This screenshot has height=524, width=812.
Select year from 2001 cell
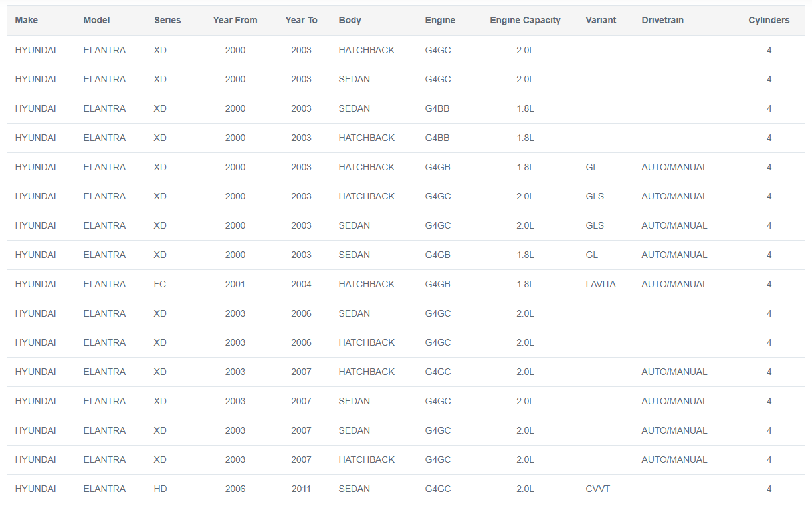coord(235,284)
